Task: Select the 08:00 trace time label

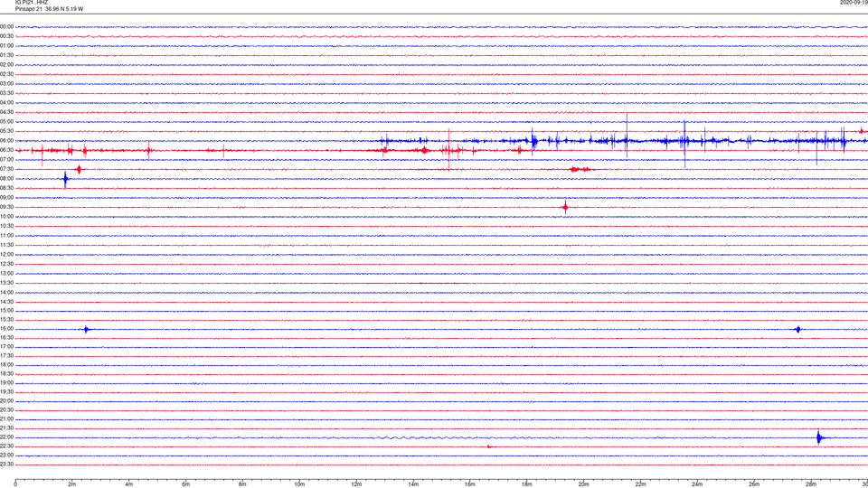Action: 6,179
